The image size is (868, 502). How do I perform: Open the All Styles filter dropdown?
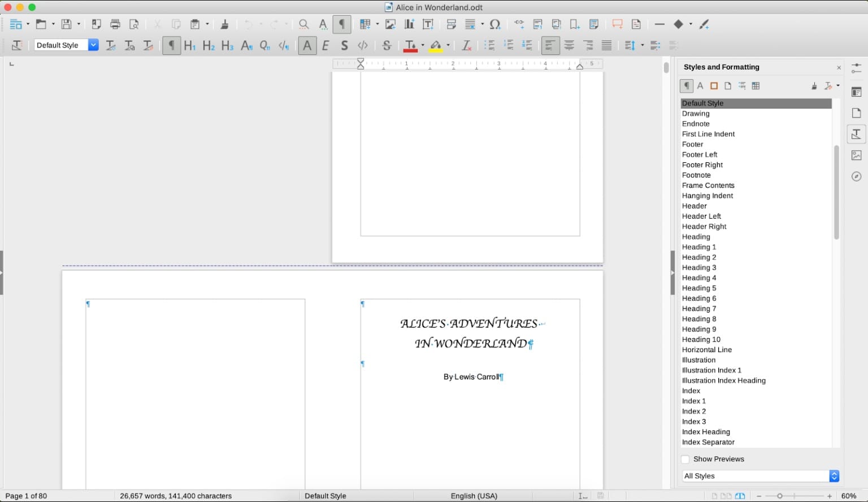(x=834, y=475)
